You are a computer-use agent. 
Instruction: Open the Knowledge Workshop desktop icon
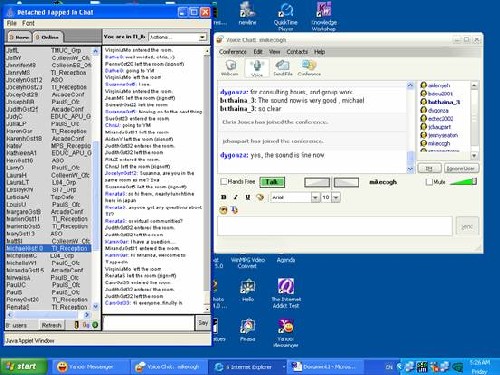(324, 16)
